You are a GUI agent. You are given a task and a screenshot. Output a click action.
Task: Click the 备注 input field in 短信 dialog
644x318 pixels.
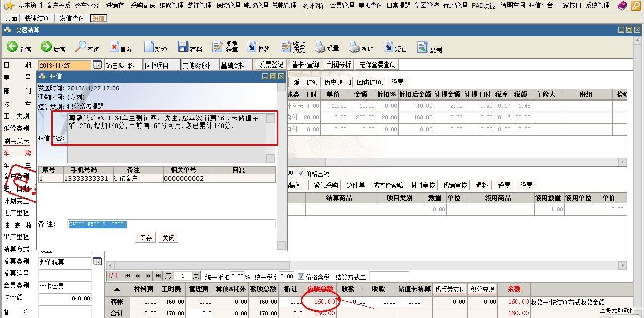172,224
